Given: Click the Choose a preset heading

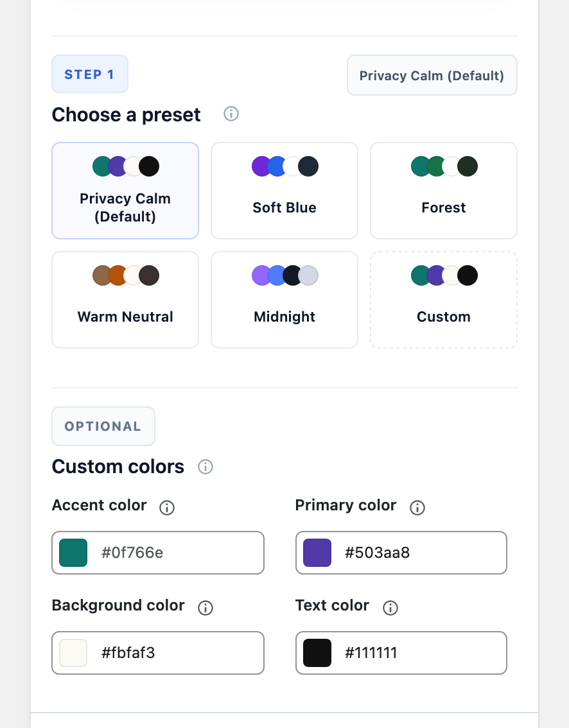Looking at the screenshot, I should [126, 115].
